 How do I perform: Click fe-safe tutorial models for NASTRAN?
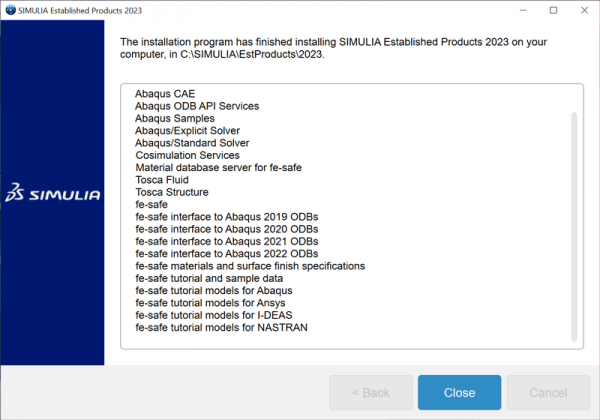coord(221,327)
